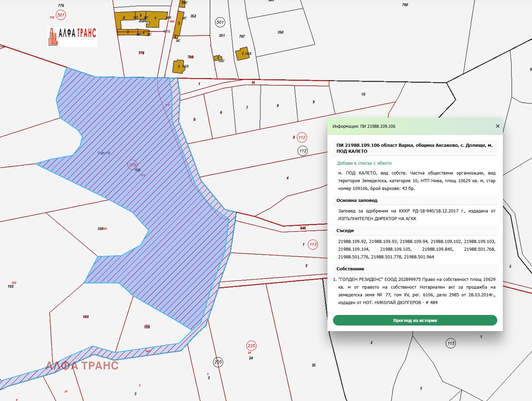Select parcel 350 on the map
Screen dimensions: 532x401
280,32
